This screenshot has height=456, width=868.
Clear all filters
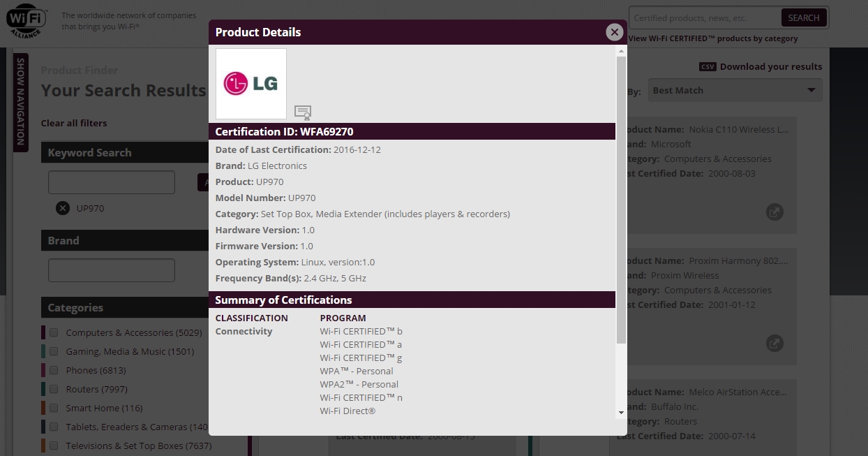(74, 123)
